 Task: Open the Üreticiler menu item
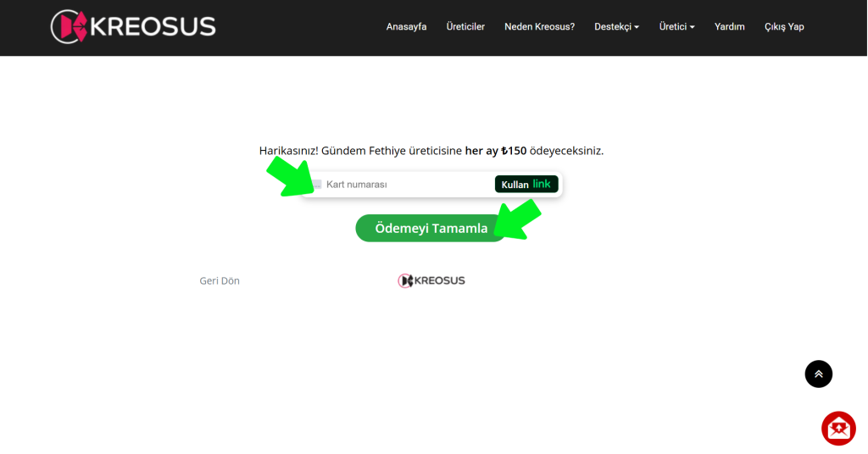[465, 27]
